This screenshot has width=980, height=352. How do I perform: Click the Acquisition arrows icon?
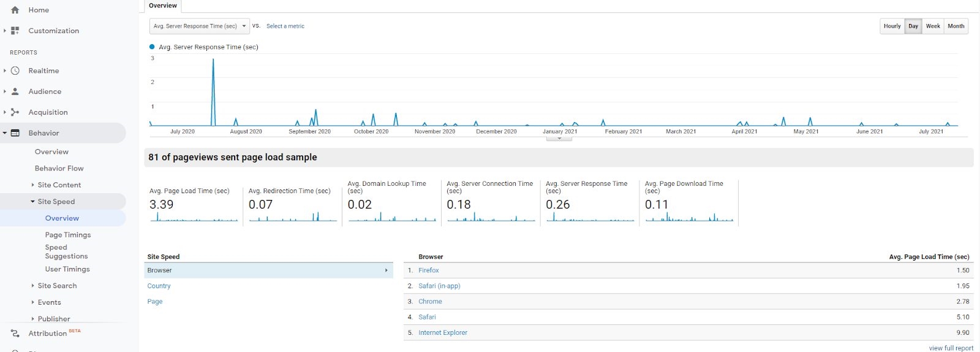[15, 112]
